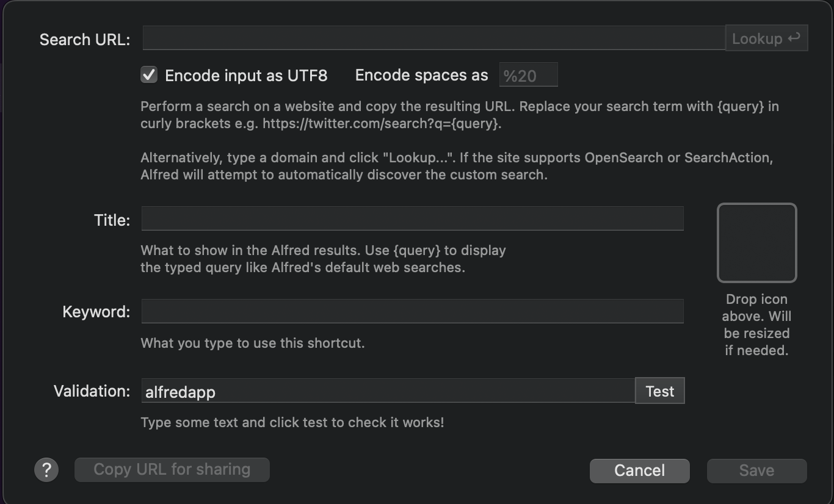The width and height of the screenshot is (834, 504).
Task: Click the Validation field containing alfredapp
Action: coord(388,391)
